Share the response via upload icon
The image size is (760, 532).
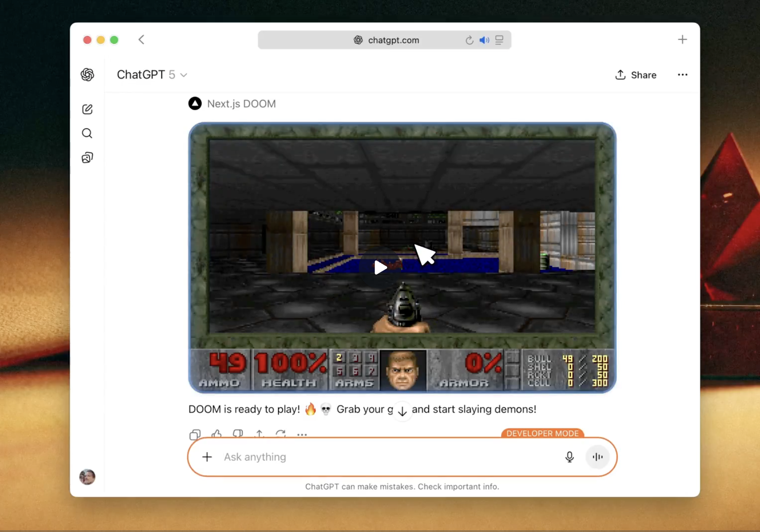[x=259, y=434]
